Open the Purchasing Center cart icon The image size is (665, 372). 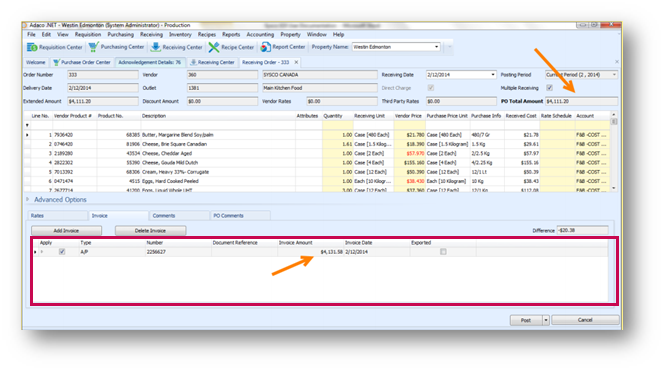click(x=93, y=47)
